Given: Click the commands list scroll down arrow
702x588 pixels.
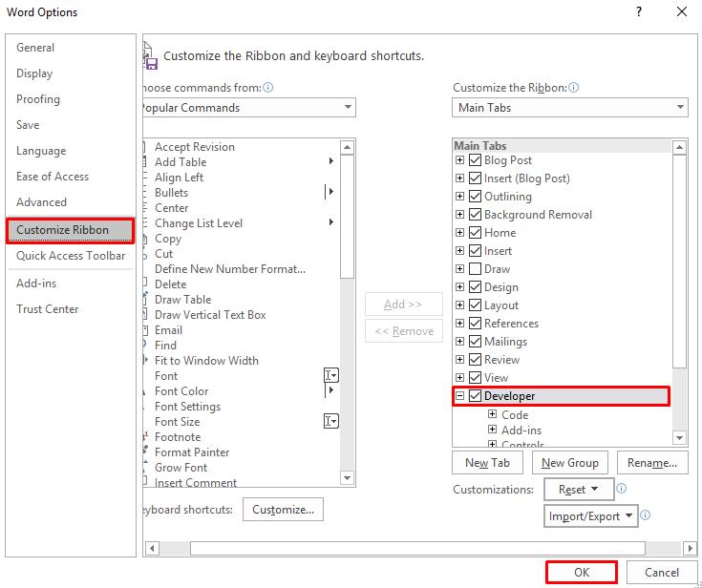Looking at the screenshot, I should [x=348, y=478].
